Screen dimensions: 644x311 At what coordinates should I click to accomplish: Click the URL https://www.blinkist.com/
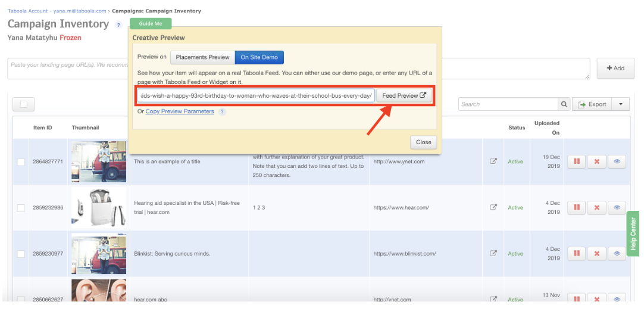point(405,254)
